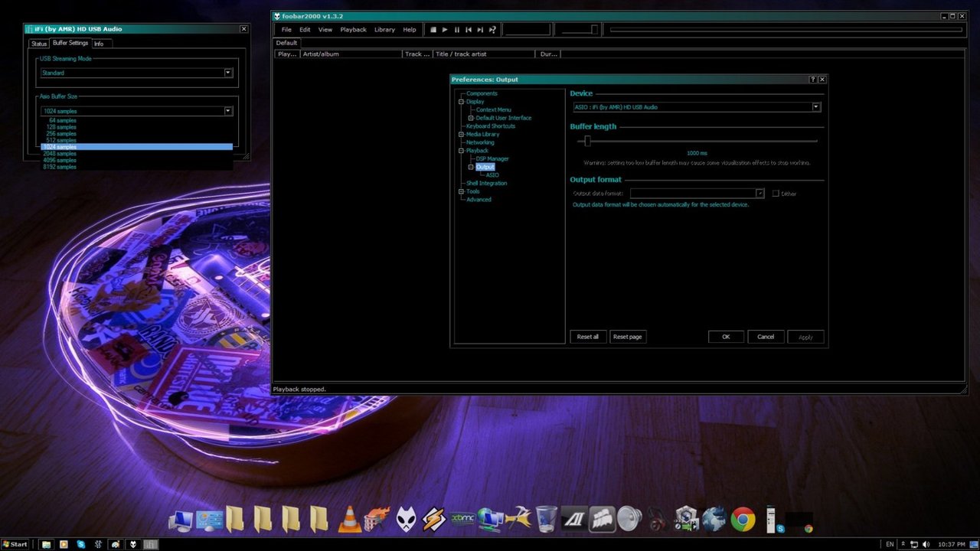Open the Recycle Bin dock icon

pyautogui.click(x=546, y=519)
